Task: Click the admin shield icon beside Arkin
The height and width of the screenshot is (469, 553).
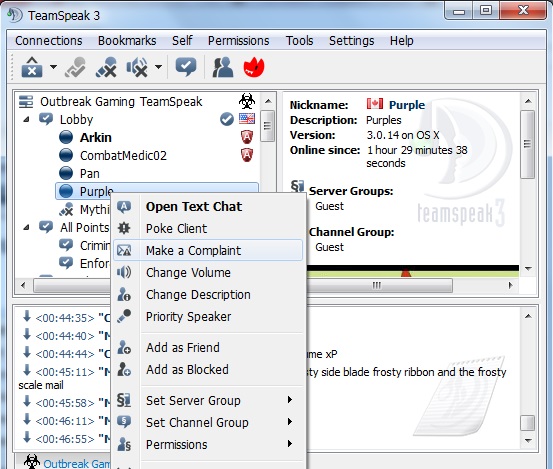Action: (x=247, y=137)
